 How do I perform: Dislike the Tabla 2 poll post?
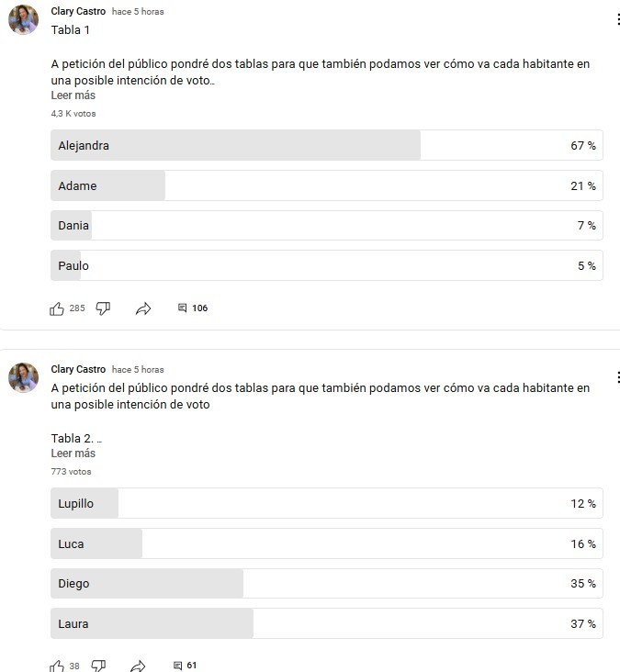(98, 666)
